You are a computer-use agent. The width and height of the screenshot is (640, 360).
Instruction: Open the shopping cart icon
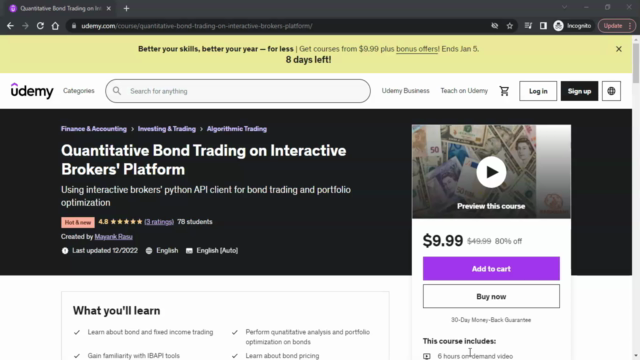[x=504, y=91]
